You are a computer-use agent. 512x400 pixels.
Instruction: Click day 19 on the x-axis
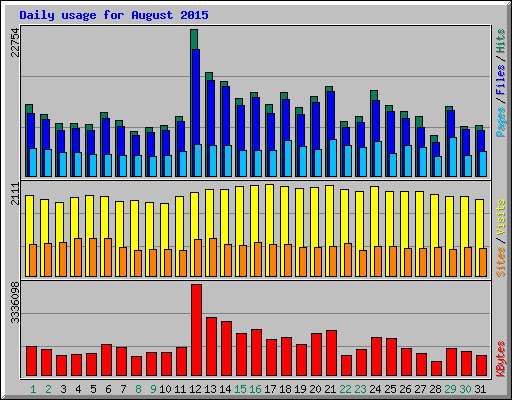(300, 389)
